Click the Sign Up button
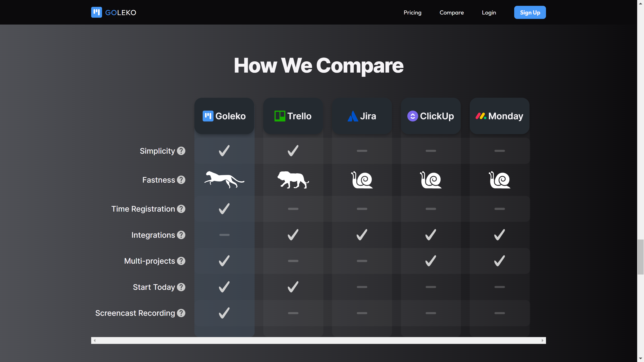This screenshot has height=362, width=644. (530, 12)
